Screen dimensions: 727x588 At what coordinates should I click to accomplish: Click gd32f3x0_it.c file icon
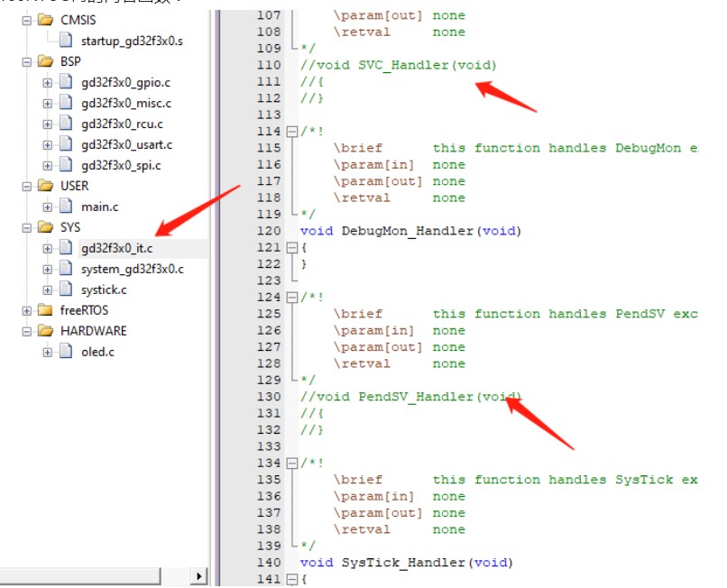(x=66, y=248)
